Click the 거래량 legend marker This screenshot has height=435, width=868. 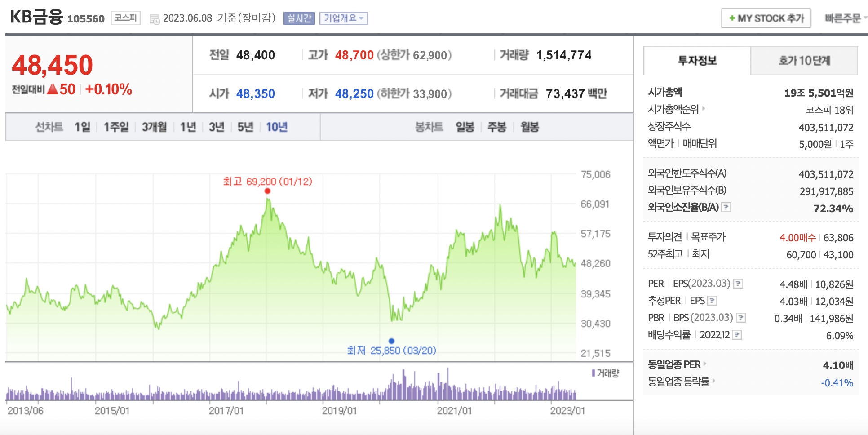pyautogui.click(x=593, y=373)
